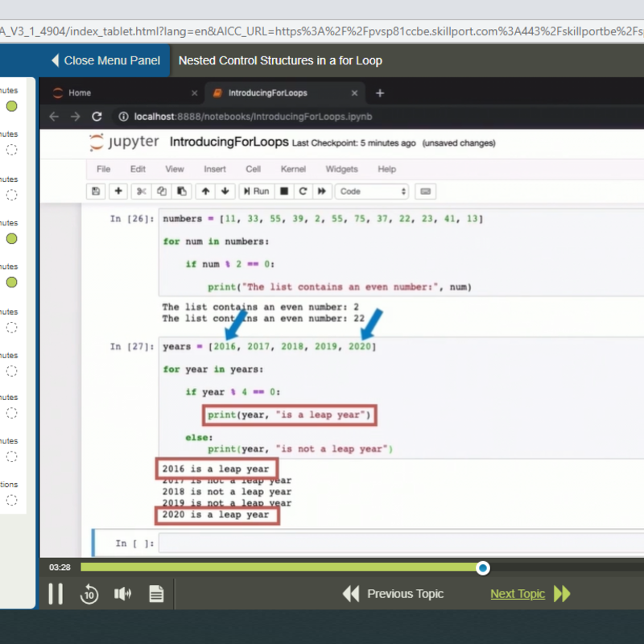
Task: Go to Previous Topic
Action: tap(394, 594)
